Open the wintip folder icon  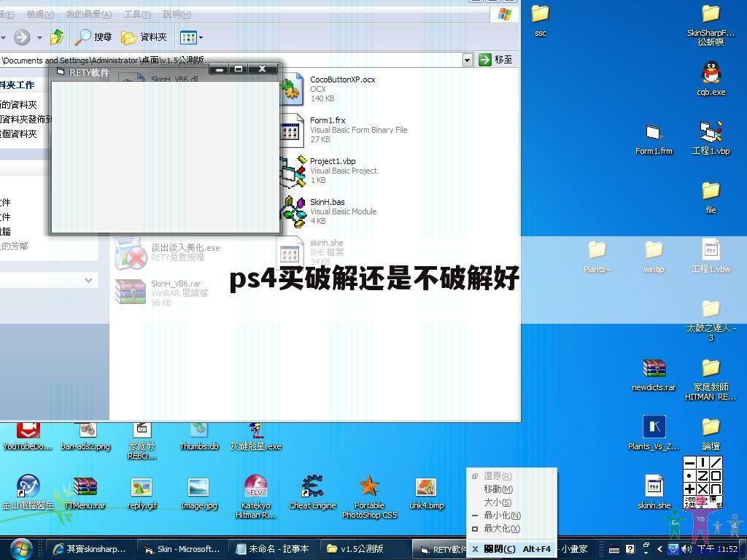[x=654, y=251]
